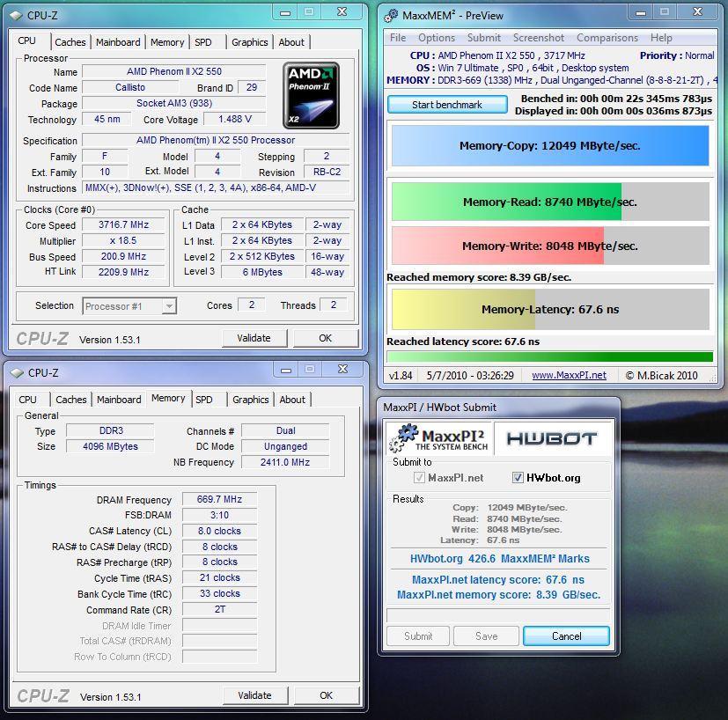Open the Help menu in MaxxMEM
The height and width of the screenshot is (720, 728).
661,38
